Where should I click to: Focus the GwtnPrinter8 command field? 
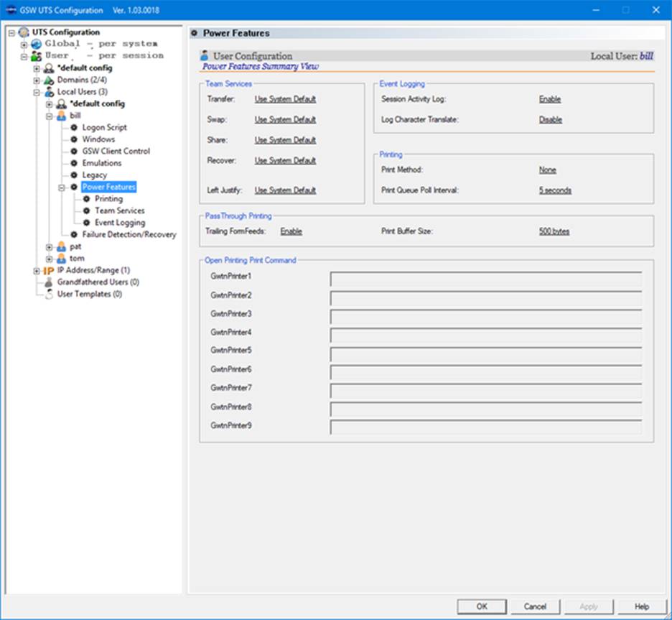(486, 409)
